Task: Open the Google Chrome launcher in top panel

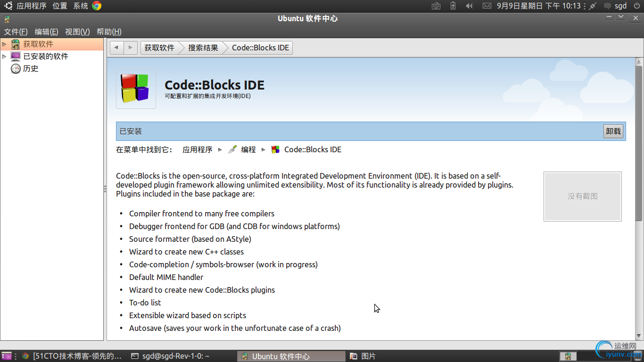Action: tap(97, 6)
